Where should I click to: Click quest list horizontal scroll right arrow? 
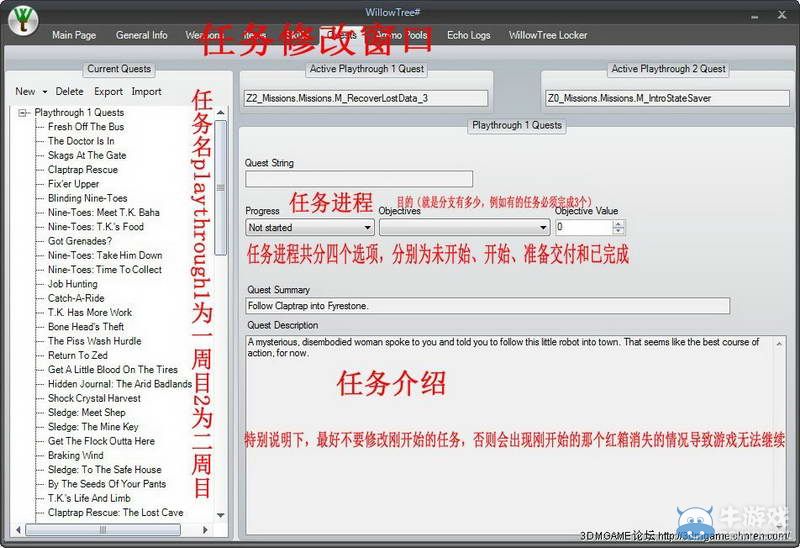[206, 530]
